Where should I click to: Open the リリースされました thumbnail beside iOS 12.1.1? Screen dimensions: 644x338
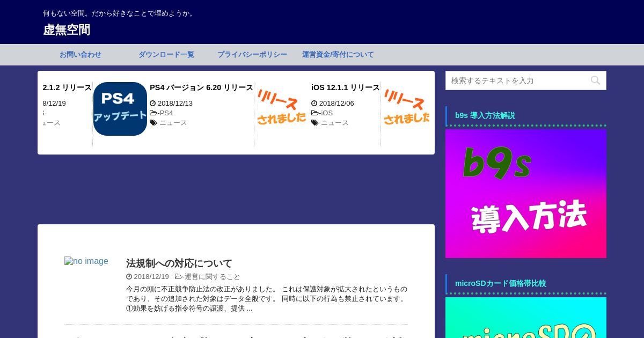click(282, 109)
